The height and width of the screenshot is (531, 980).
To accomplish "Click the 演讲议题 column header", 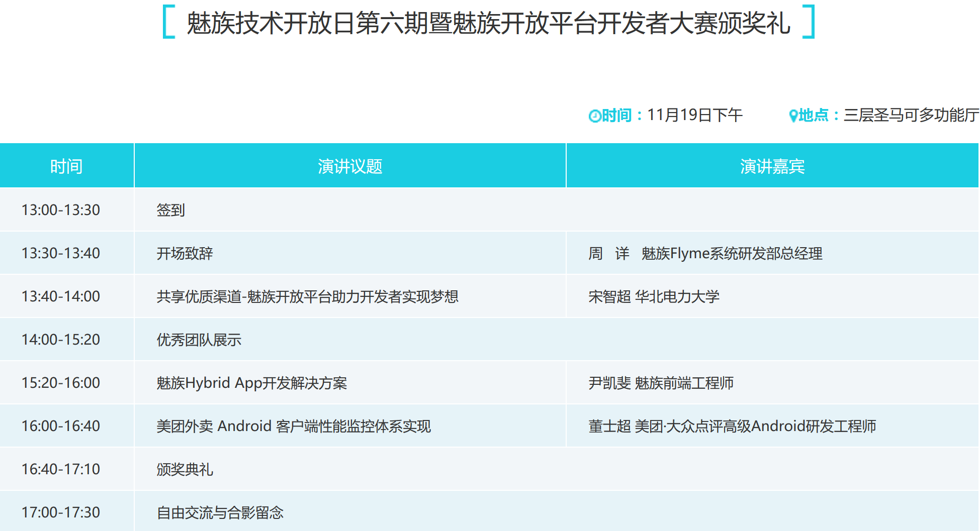I will pos(350,166).
